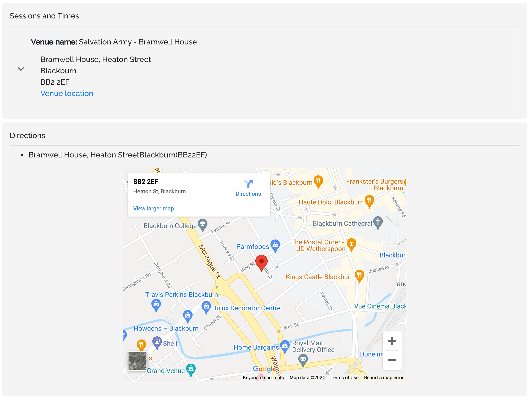This screenshot has width=532, height=400.
Task: Select the Dulux Decorator Centre shop icon
Action: pyautogui.click(x=206, y=307)
